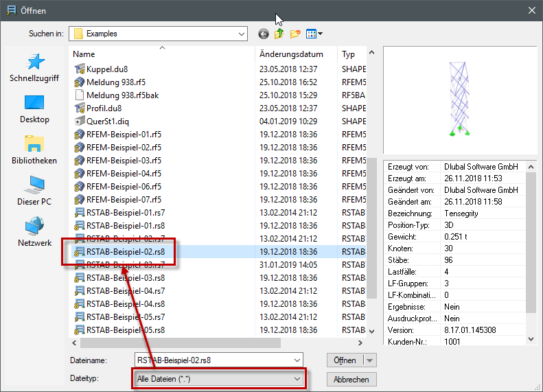Create a new folder
This screenshot has height=392, width=543.
(x=295, y=34)
